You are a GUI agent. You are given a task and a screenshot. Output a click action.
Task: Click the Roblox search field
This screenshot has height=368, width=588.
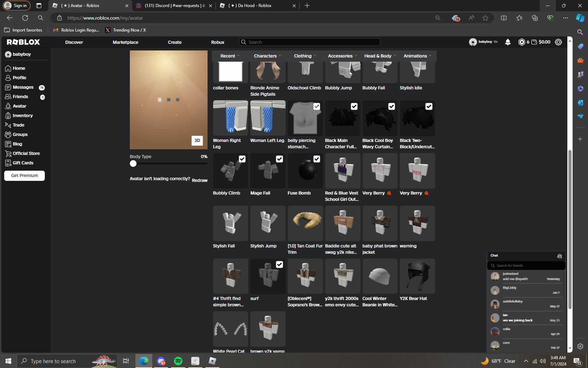click(x=310, y=42)
